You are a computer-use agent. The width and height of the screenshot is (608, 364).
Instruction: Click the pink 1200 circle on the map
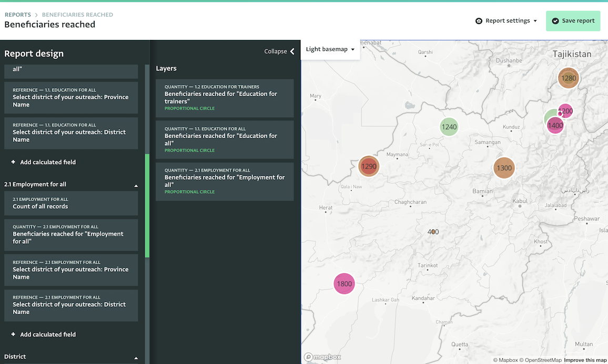[565, 111]
